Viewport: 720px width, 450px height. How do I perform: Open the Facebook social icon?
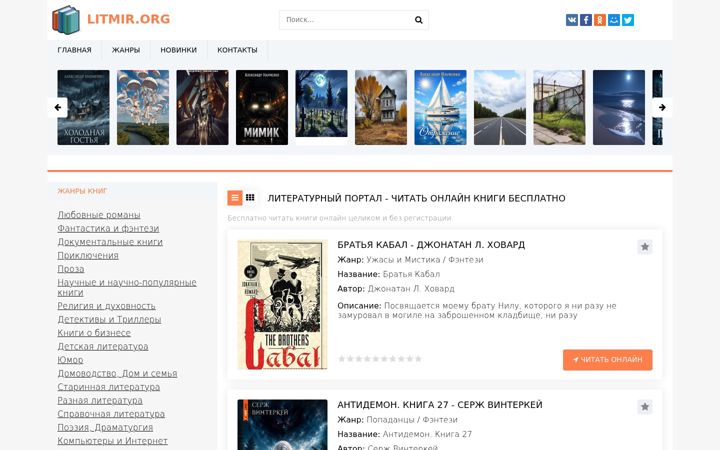tap(585, 20)
